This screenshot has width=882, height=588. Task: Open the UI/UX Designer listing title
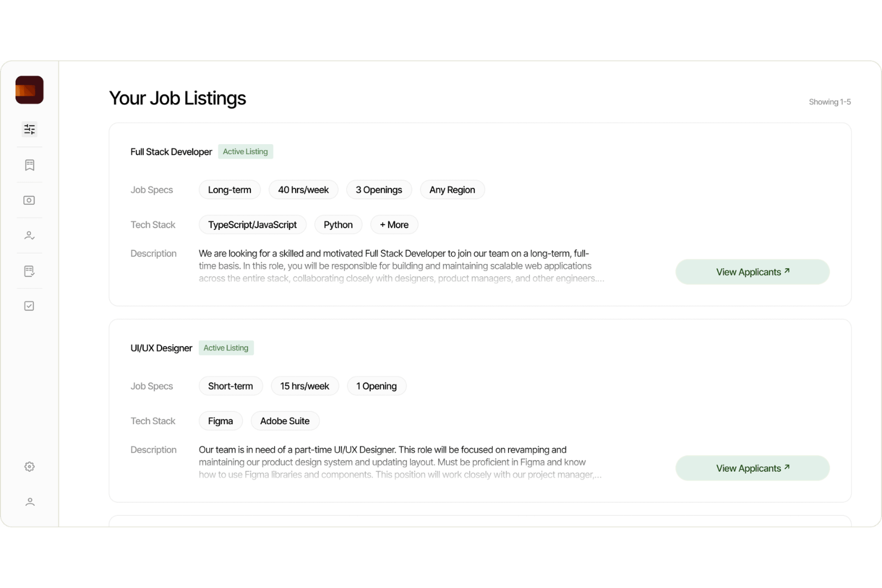(x=162, y=348)
